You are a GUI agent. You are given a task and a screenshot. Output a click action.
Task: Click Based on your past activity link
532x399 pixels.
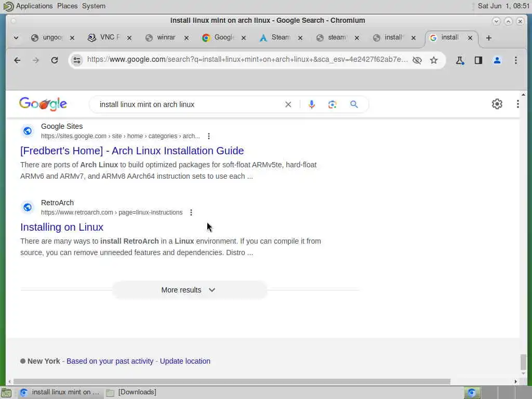[110, 361]
